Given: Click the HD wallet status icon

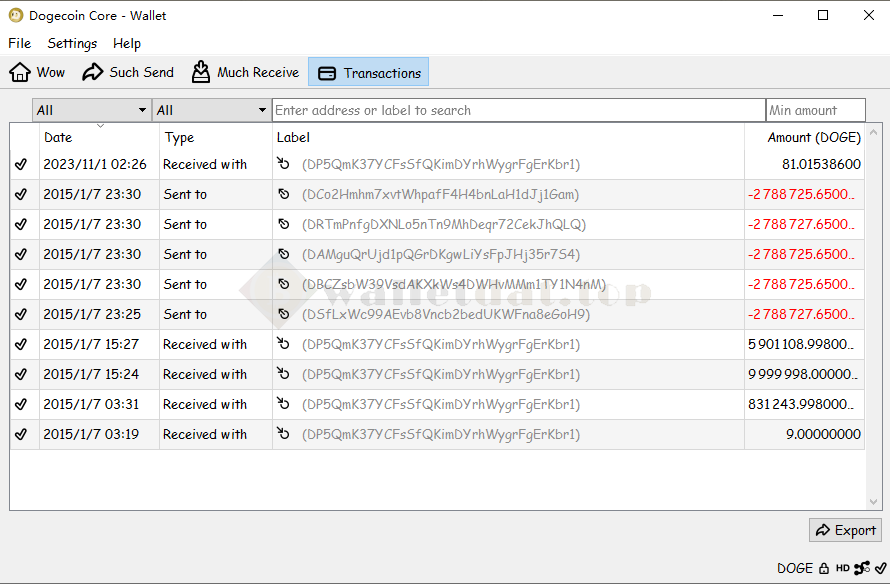Looking at the screenshot, I should 843,568.
